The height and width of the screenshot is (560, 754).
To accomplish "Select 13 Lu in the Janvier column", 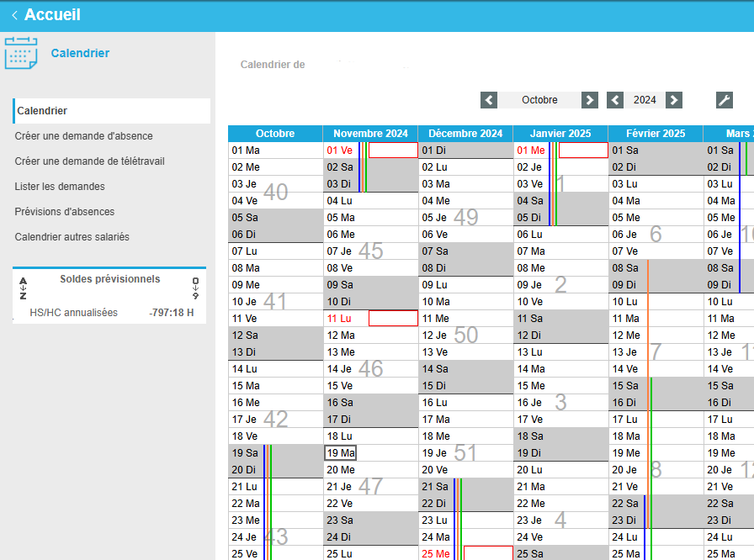I will pos(560,352).
